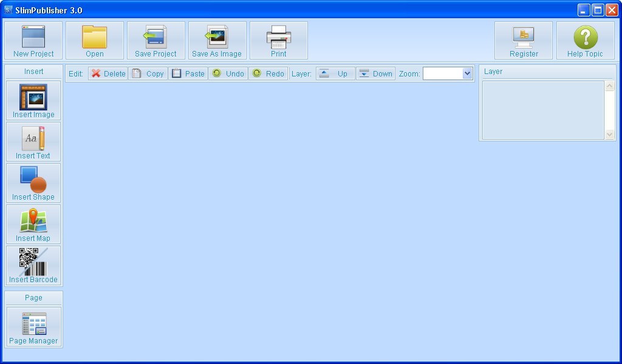Click the SlimPublisher title bar app icon
622x364 pixels.
8,10
